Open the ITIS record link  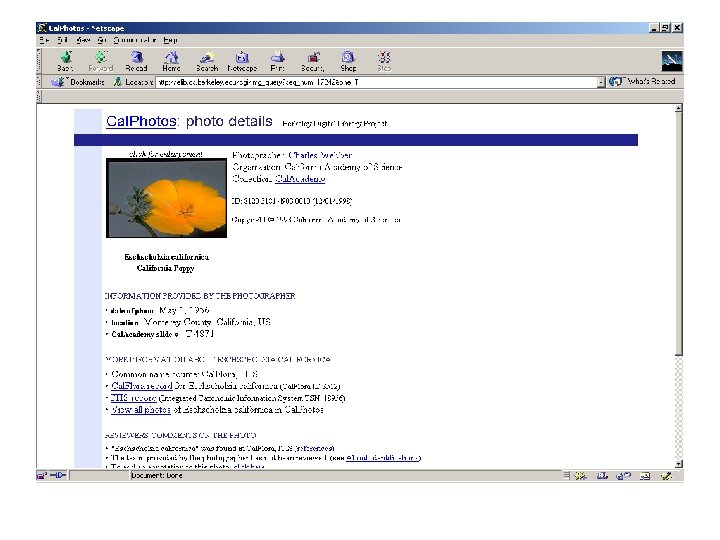[134, 398]
